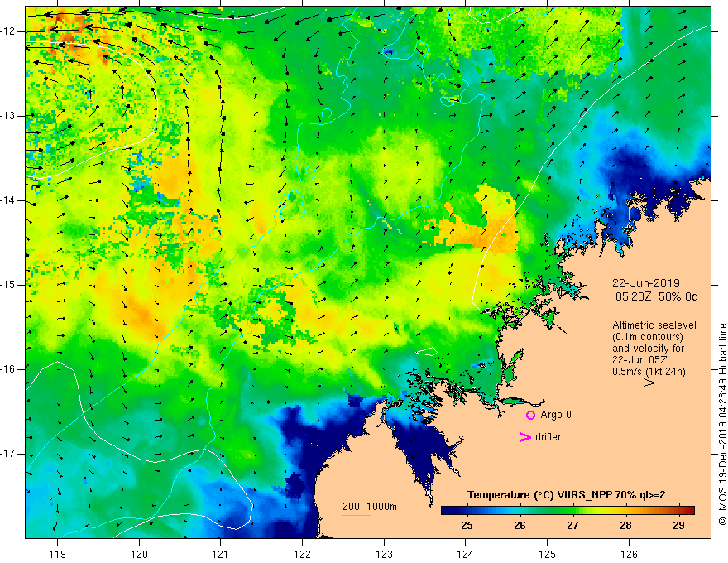Click the longitude label 124
The width and height of the screenshot is (728, 563).
point(466,554)
